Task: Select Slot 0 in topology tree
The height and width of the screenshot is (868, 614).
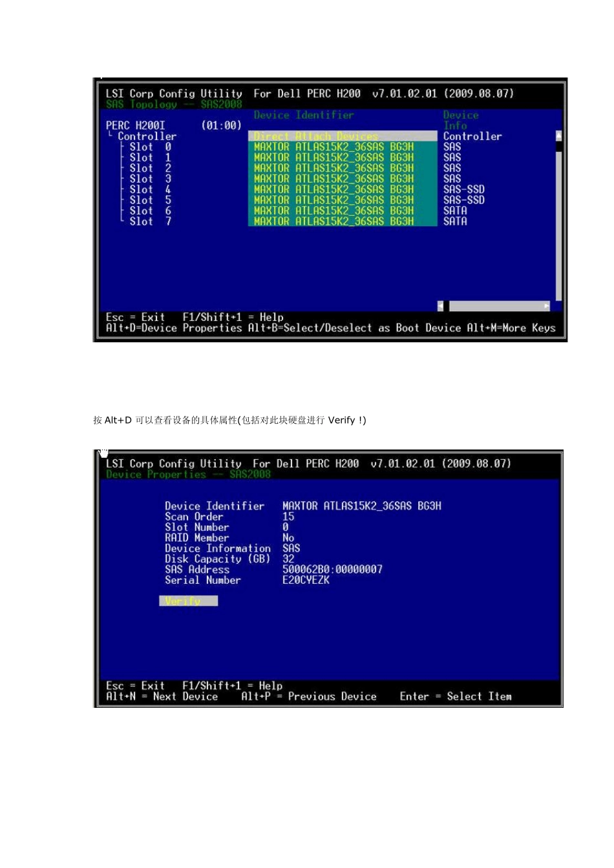Action: [150, 147]
